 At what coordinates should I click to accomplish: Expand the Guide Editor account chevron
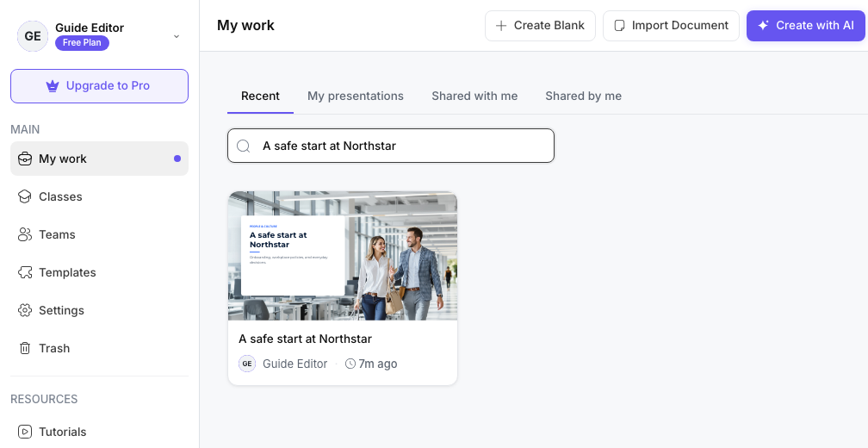pos(177,36)
